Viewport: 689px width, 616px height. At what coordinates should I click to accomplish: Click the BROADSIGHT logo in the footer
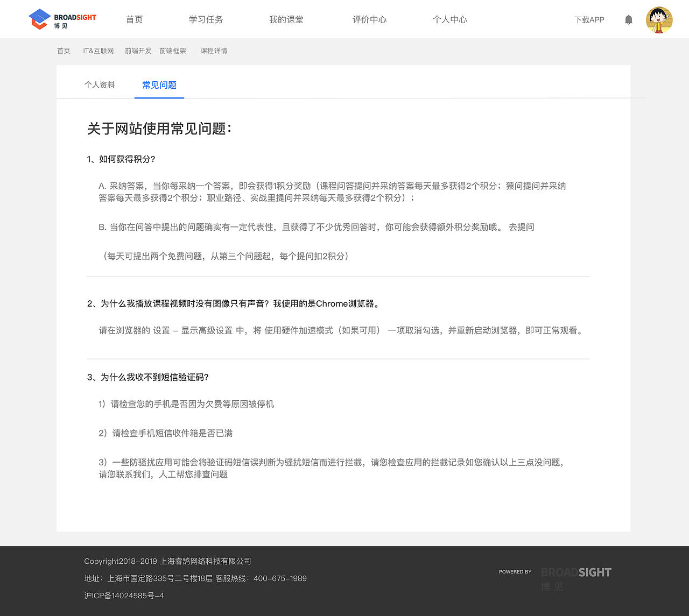tap(576, 572)
